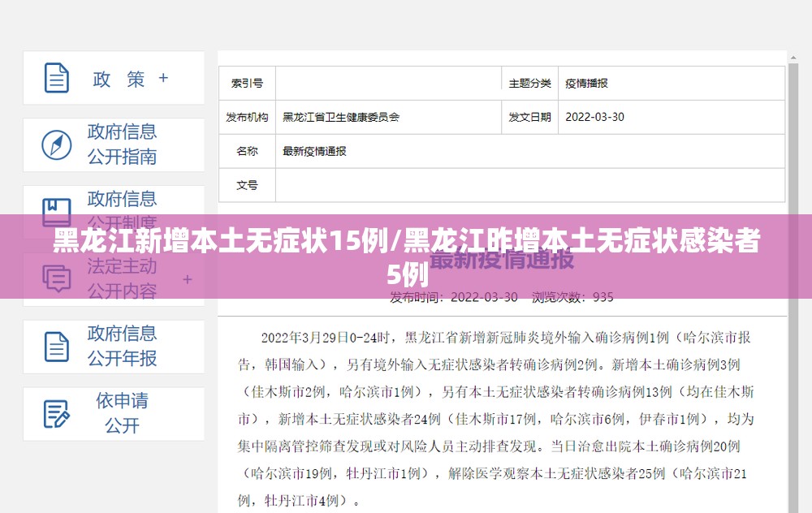The width and height of the screenshot is (812, 513).
Task: Click the 主题分类 table label
Action: pos(529,83)
